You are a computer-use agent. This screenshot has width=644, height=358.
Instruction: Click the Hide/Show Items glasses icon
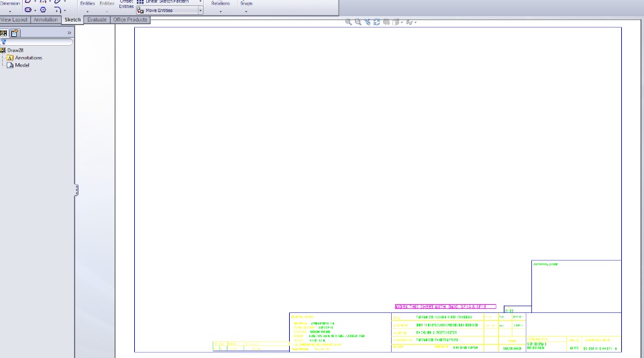[x=409, y=22]
